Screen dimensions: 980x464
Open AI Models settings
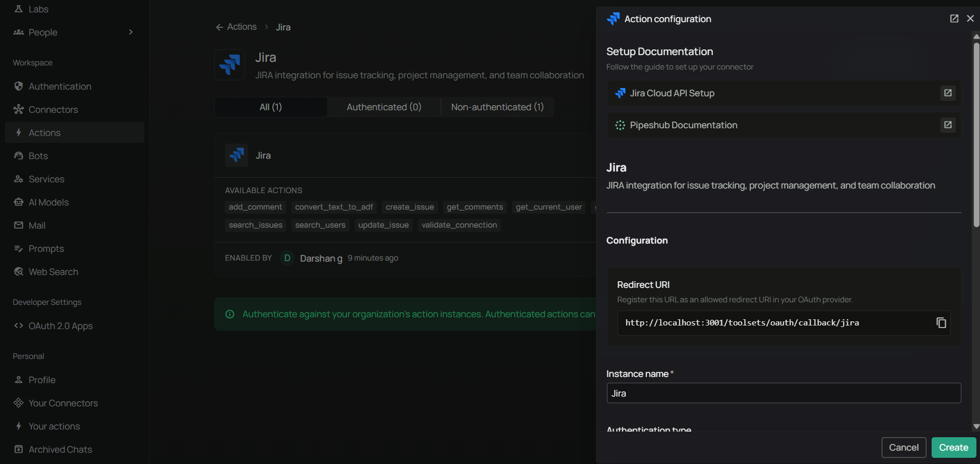point(75,202)
